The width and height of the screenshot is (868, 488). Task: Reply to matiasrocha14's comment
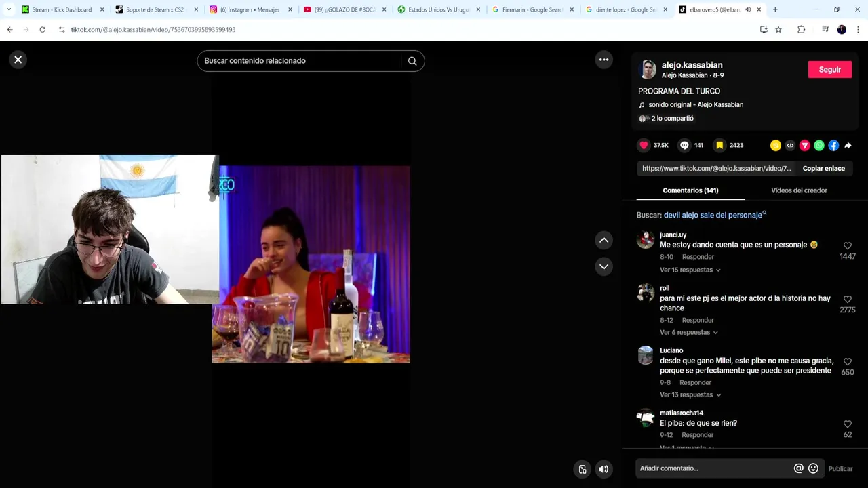(x=698, y=435)
